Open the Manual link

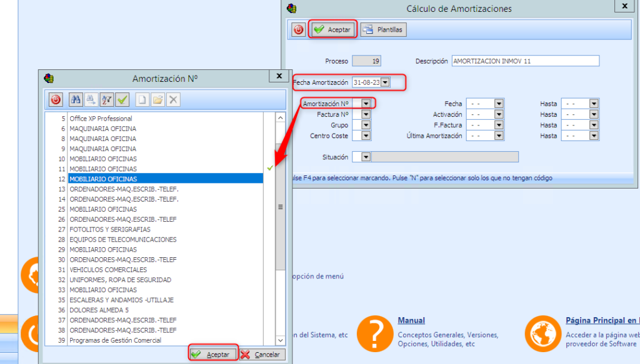(411, 320)
